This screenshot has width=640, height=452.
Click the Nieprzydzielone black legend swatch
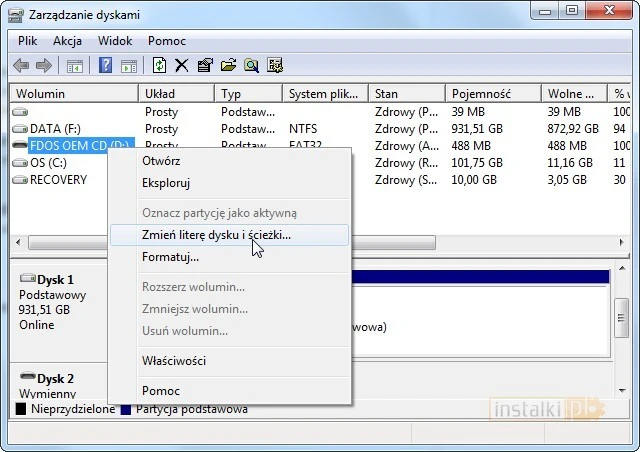[x=21, y=409]
